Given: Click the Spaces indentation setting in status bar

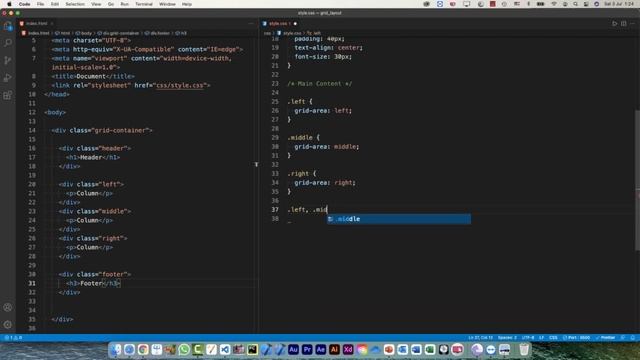Looking at the screenshot, I should pos(507,338).
